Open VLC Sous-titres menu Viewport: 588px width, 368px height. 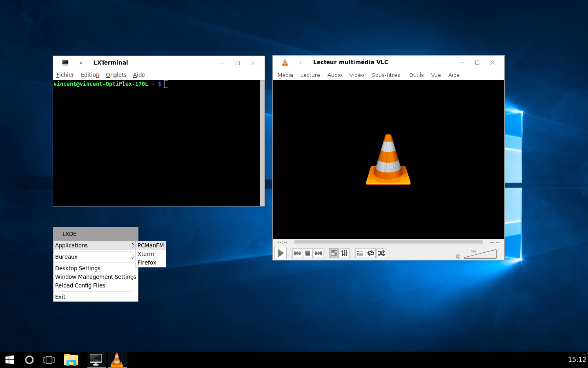click(x=386, y=75)
